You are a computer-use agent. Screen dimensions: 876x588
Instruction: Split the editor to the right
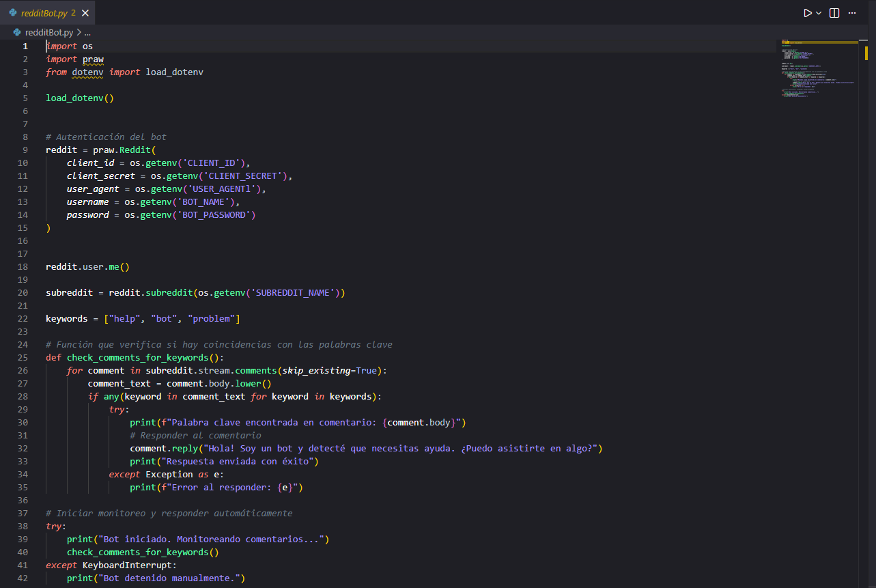pos(834,13)
